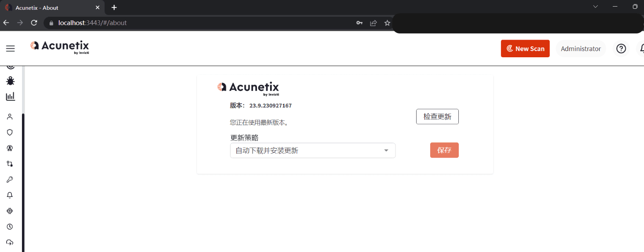Viewport: 644px width, 252px height.
Task: Open the tab search chevron in the title bar
Action: pyautogui.click(x=596, y=7)
